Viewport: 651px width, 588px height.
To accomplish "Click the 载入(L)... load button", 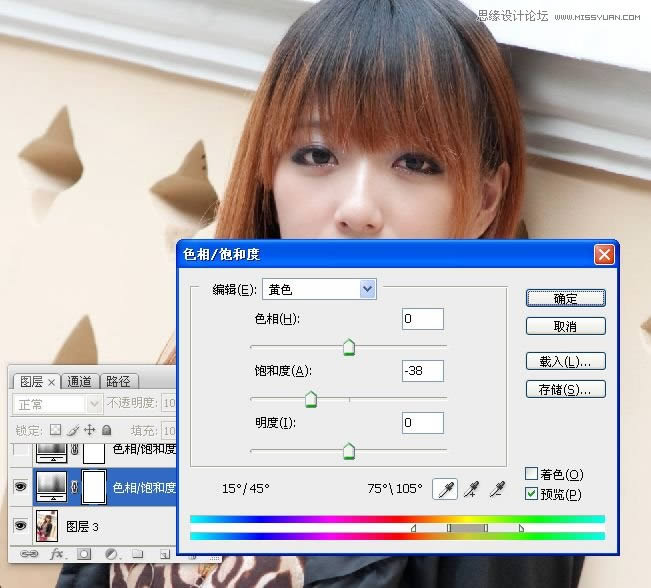I will tap(565, 361).
